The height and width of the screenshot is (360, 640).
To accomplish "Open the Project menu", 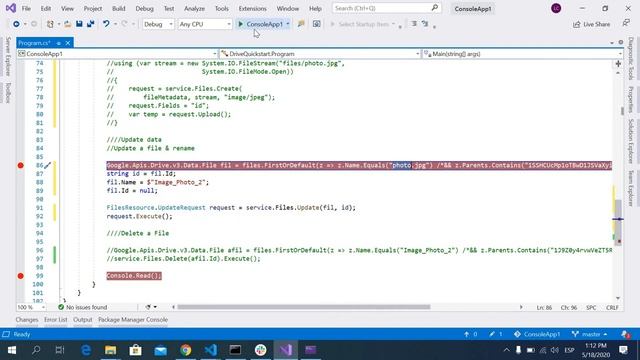I will (93, 8).
